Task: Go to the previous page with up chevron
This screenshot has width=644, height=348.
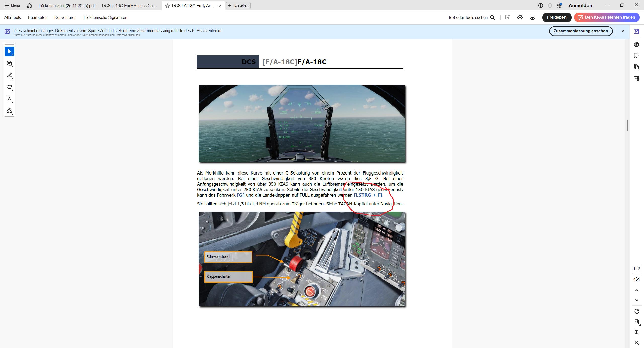Action: [x=637, y=290]
